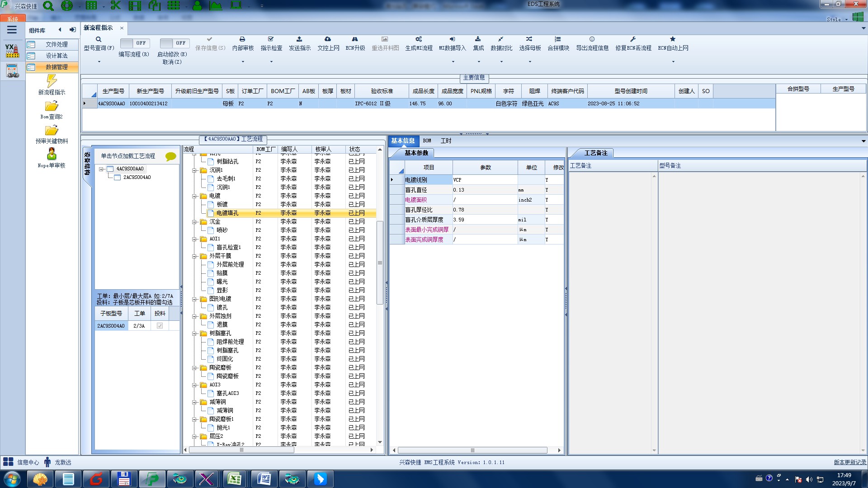
Task: Click the ECN升级 toolbar icon
Action: coord(355,39)
